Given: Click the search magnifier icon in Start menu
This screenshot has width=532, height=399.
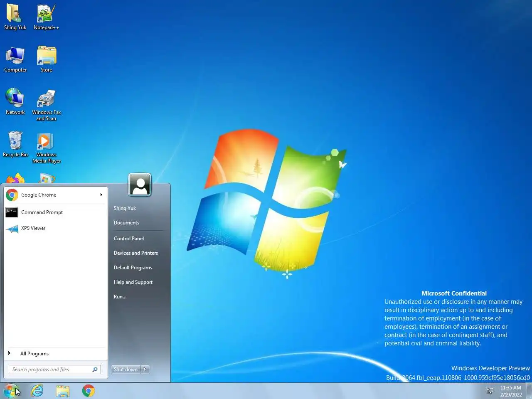Looking at the screenshot, I should point(95,369).
